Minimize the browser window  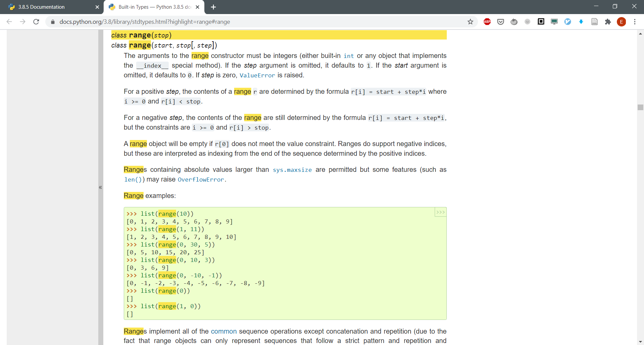pyautogui.click(x=596, y=6)
